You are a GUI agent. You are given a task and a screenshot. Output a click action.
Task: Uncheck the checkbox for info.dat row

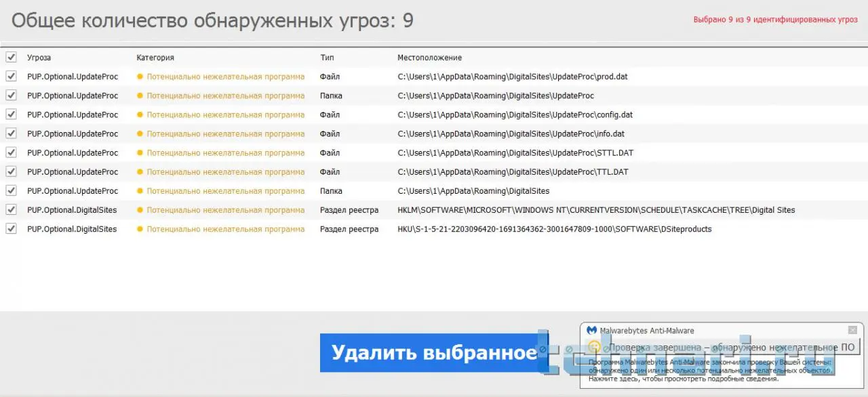tap(11, 133)
